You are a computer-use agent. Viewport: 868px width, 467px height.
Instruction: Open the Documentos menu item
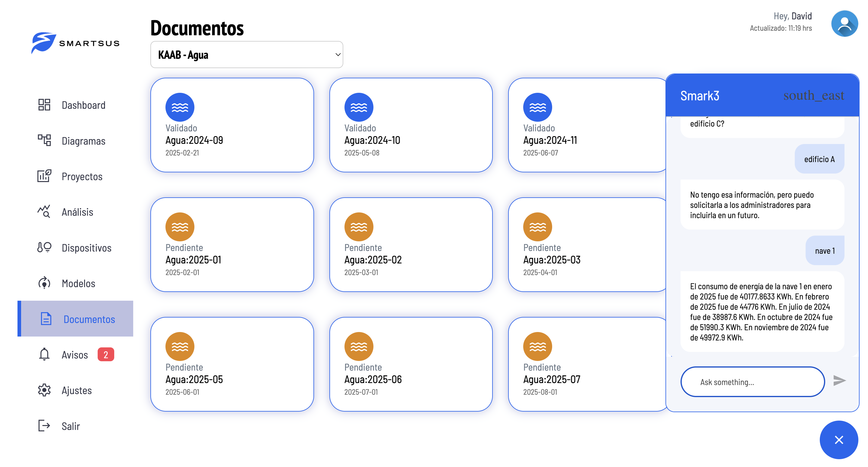[x=89, y=319]
